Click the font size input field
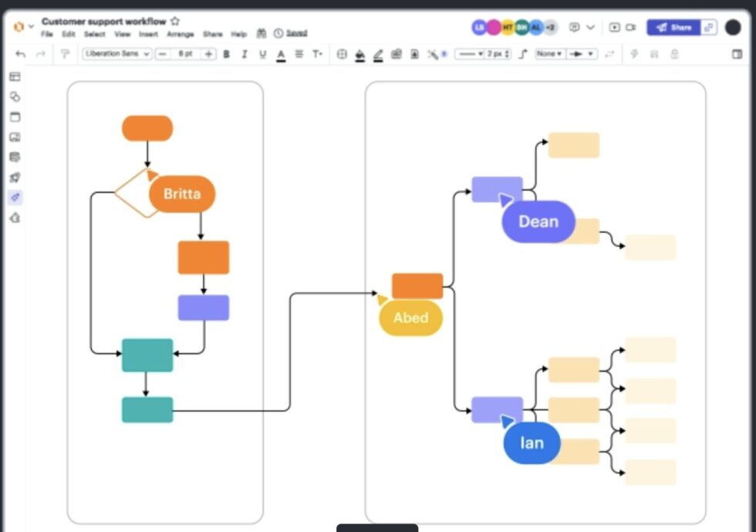Viewport: 756px width, 532px height. (x=185, y=54)
